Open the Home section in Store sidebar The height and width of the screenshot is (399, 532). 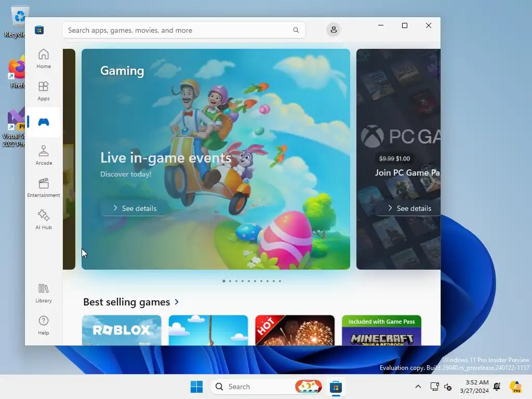click(x=44, y=59)
